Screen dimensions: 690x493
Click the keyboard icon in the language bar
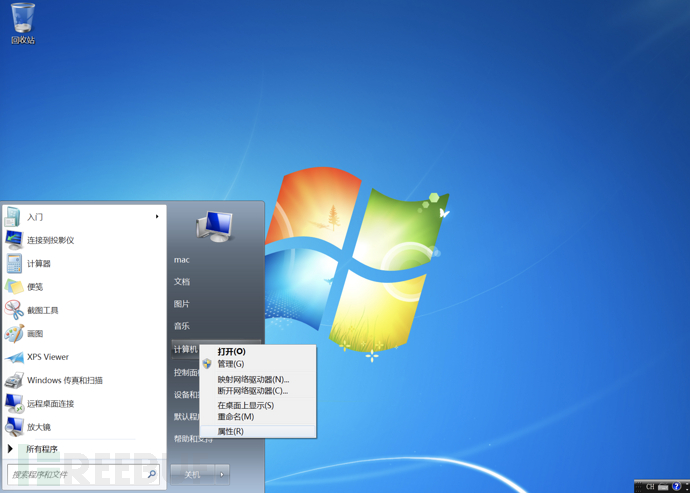(x=664, y=486)
